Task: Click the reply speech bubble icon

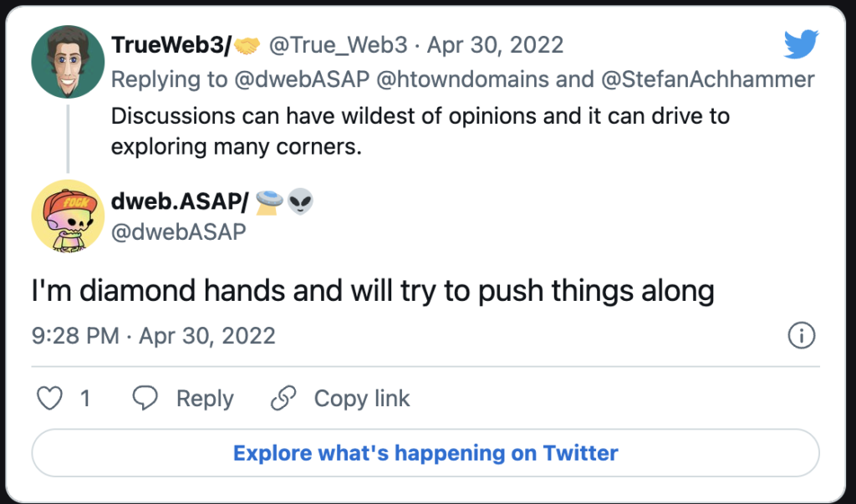Action: tap(145, 398)
